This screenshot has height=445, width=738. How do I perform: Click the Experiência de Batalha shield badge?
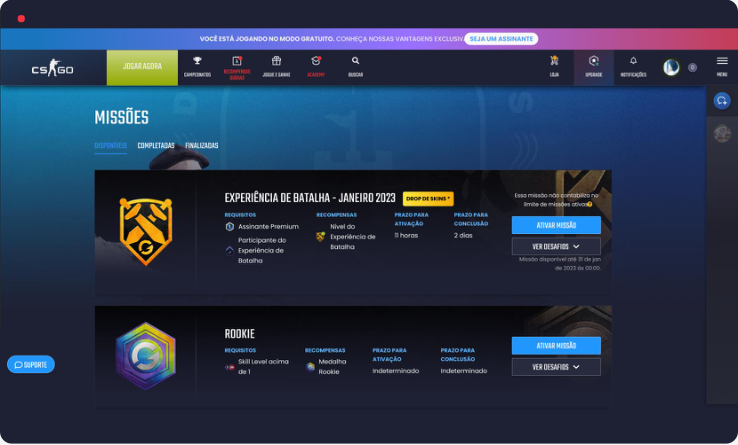click(x=146, y=231)
